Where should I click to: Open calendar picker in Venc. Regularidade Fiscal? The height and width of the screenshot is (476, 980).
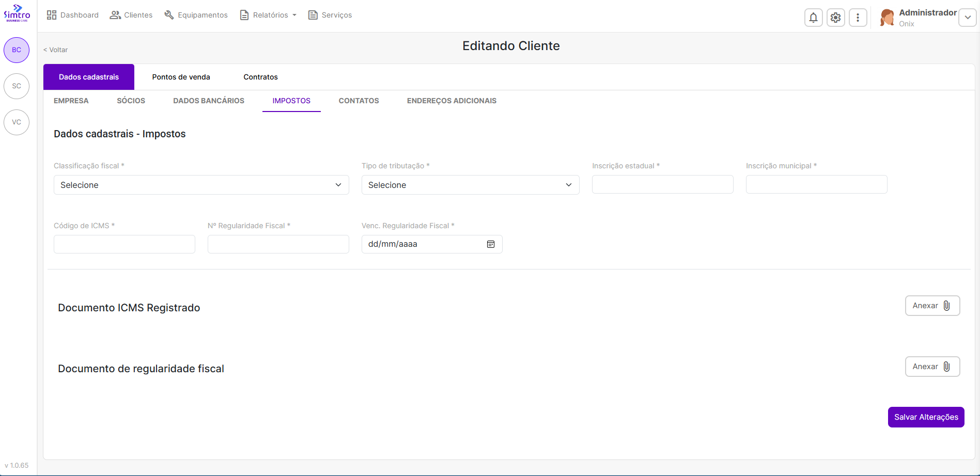[490, 244]
